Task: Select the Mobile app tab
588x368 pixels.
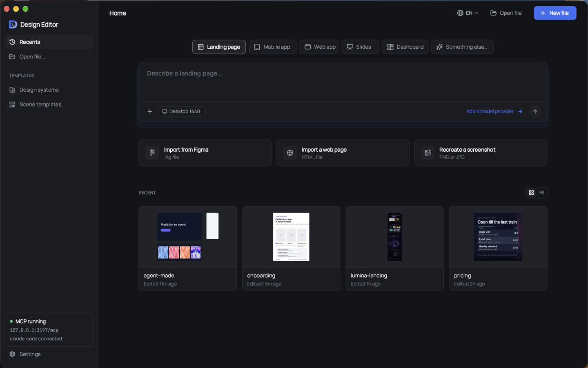Action: (272, 47)
